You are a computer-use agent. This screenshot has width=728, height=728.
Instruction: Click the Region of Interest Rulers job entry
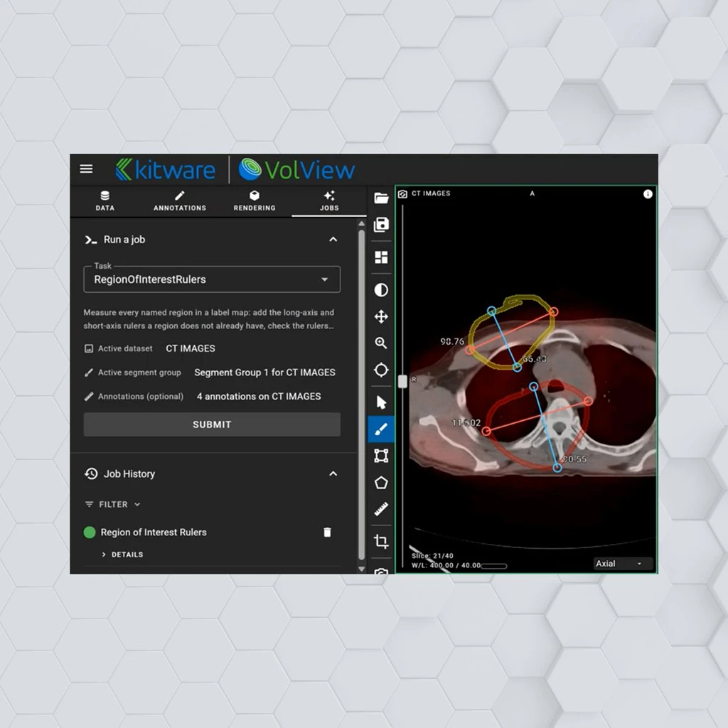154,532
